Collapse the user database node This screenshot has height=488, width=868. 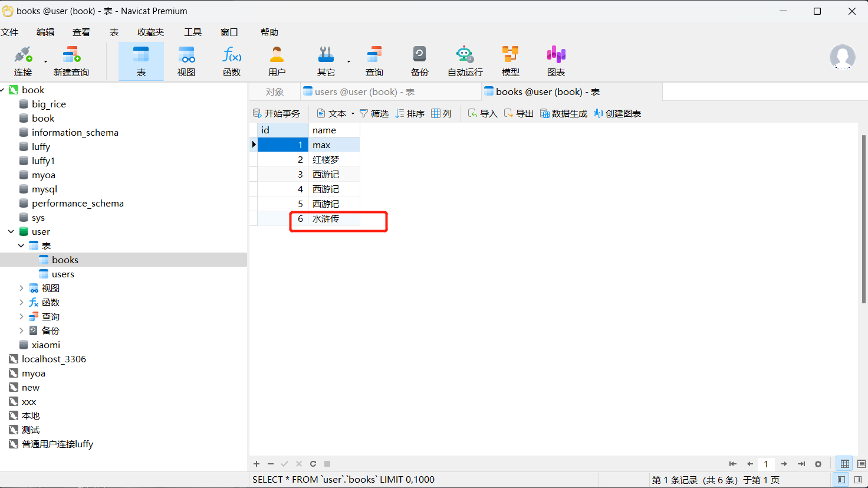coord(11,231)
